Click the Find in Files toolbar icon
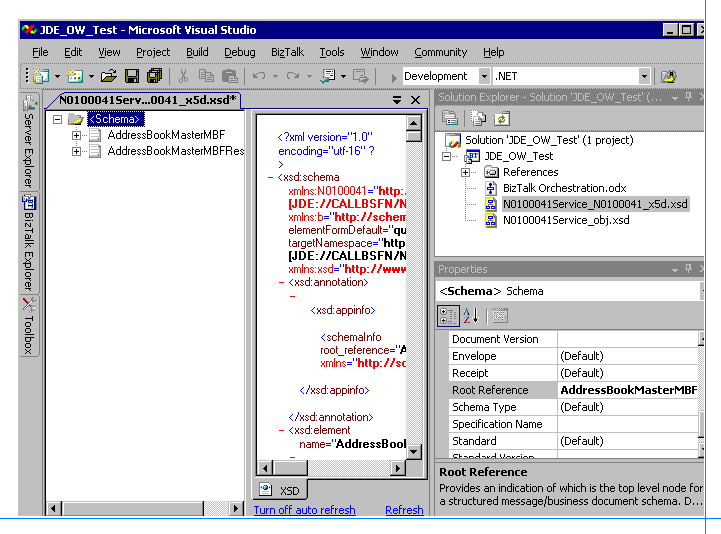 [x=669, y=76]
